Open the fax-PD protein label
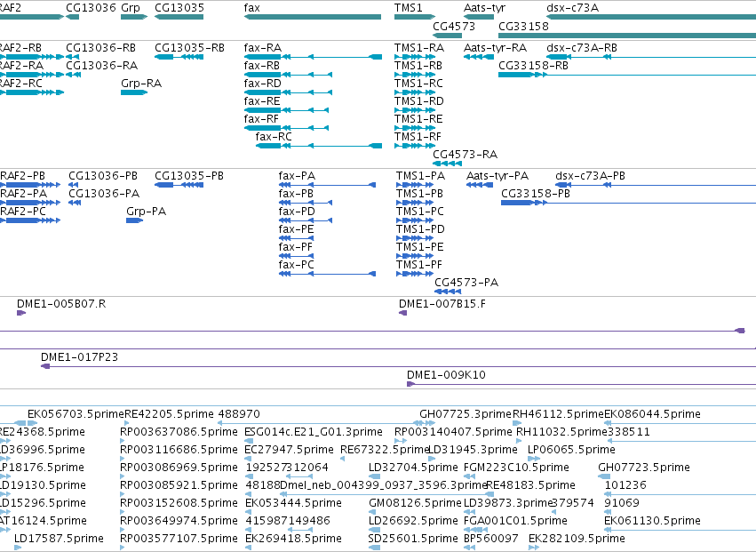The height and width of the screenshot is (552, 756). click(x=297, y=212)
